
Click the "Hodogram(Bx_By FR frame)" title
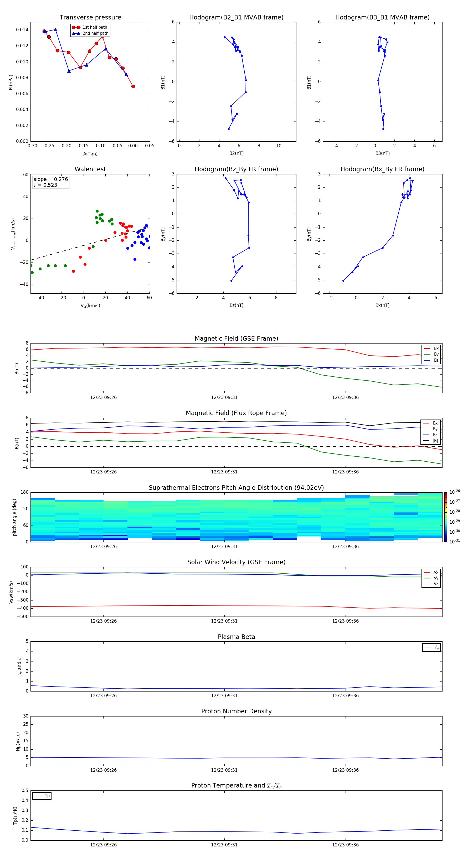pyautogui.click(x=382, y=169)
